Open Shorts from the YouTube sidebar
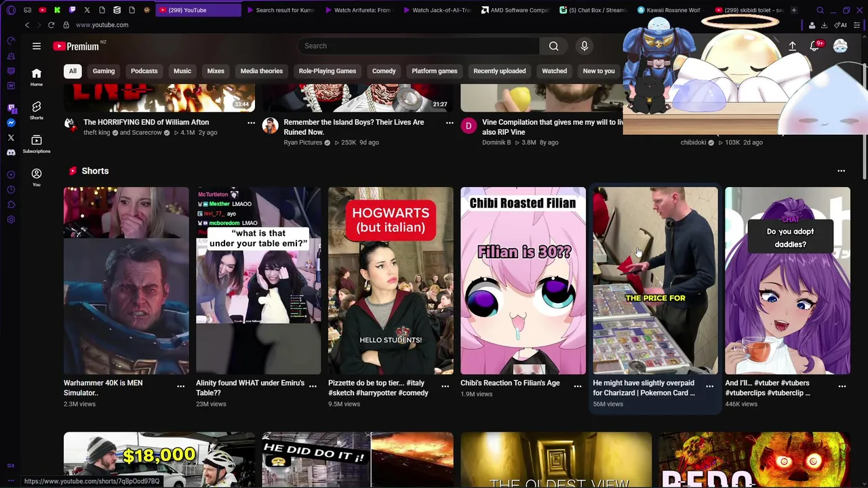 (x=37, y=110)
